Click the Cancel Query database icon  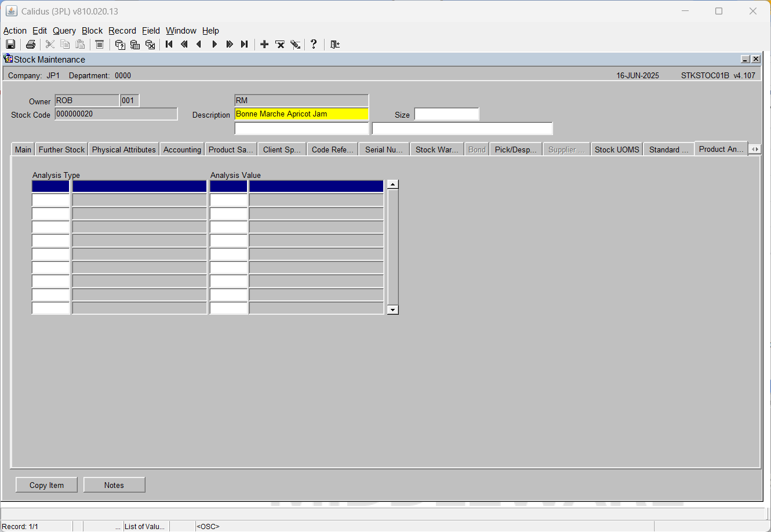pos(150,44)
